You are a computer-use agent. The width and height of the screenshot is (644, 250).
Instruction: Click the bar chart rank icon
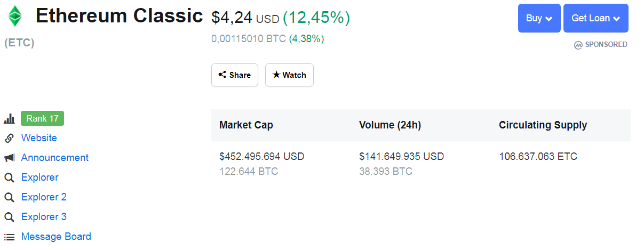[9, 119]
